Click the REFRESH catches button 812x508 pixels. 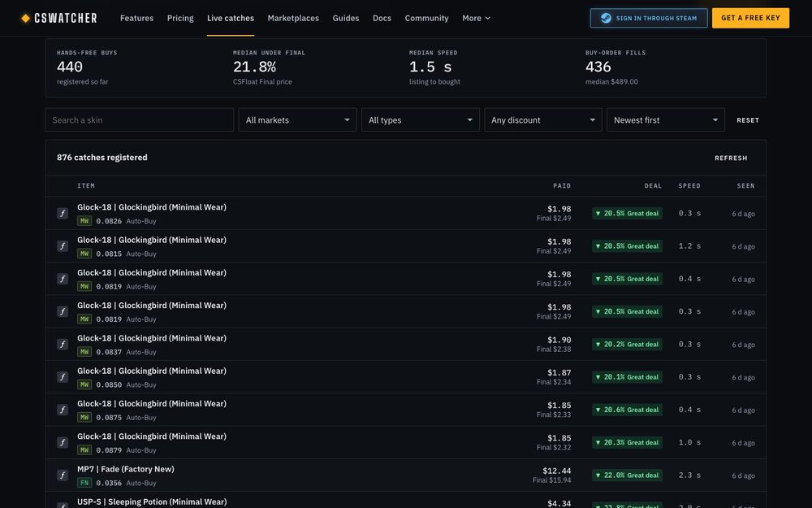pyautogui.click(x=731, y=158)
